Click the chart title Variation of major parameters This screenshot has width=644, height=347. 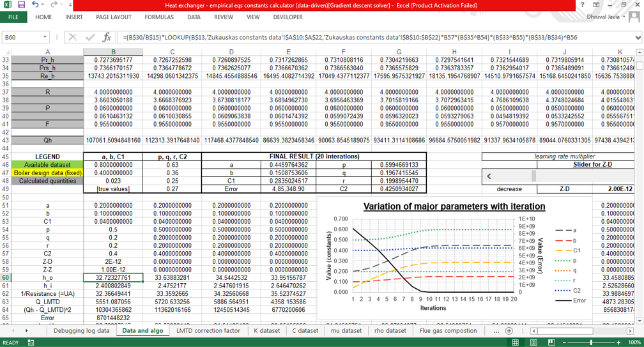(454, 206)
